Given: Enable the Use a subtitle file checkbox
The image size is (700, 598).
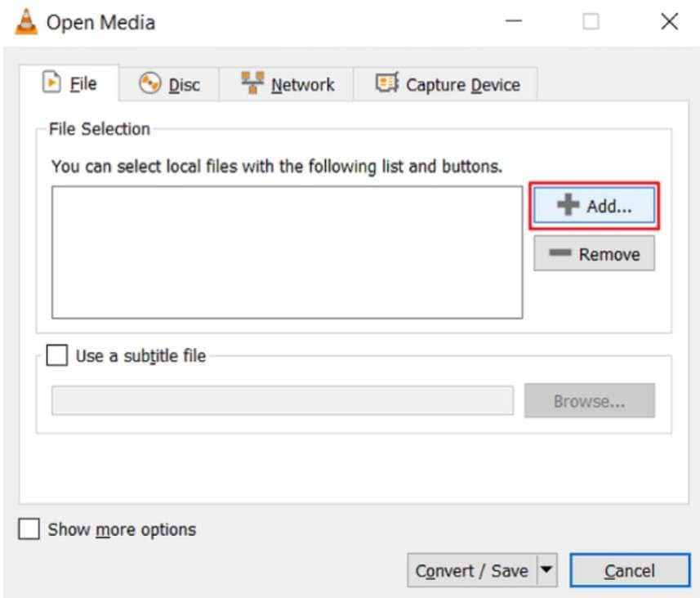Looking at the screenshot, I should [x=57, y=355].
